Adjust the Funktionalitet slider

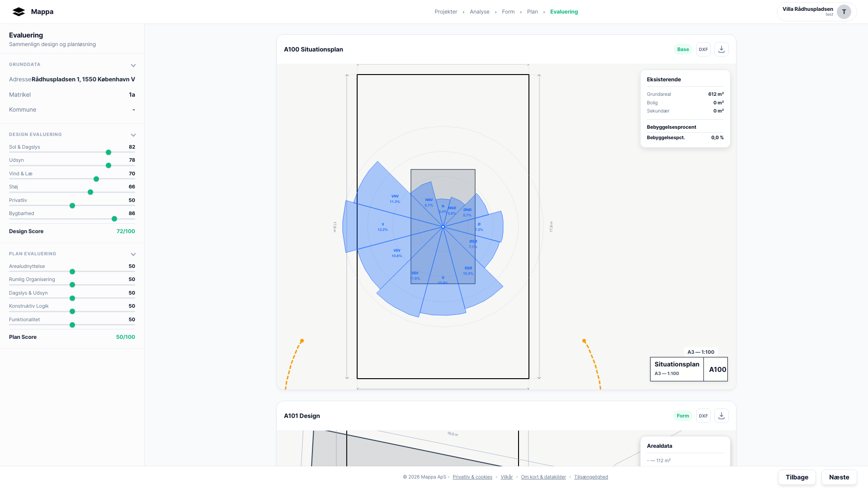(x=72, y=325)
